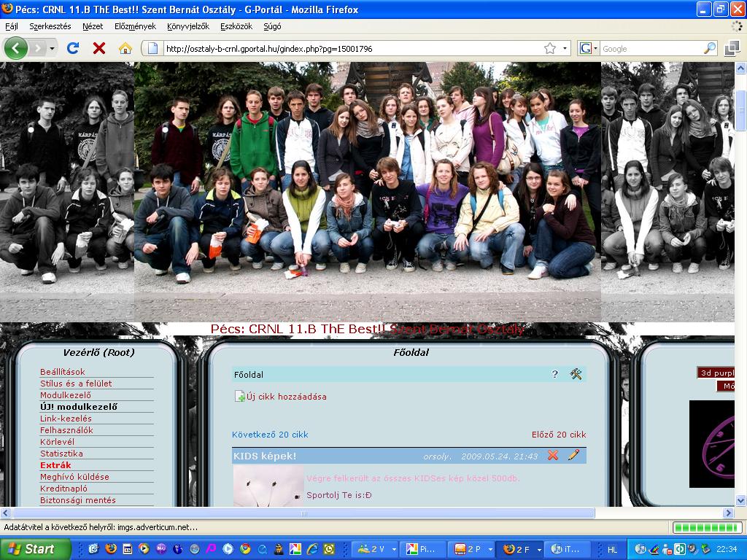The width and height of the screenshot is (747, 560).
Task: Open the Előzmények menu
Action: point(135,26)
